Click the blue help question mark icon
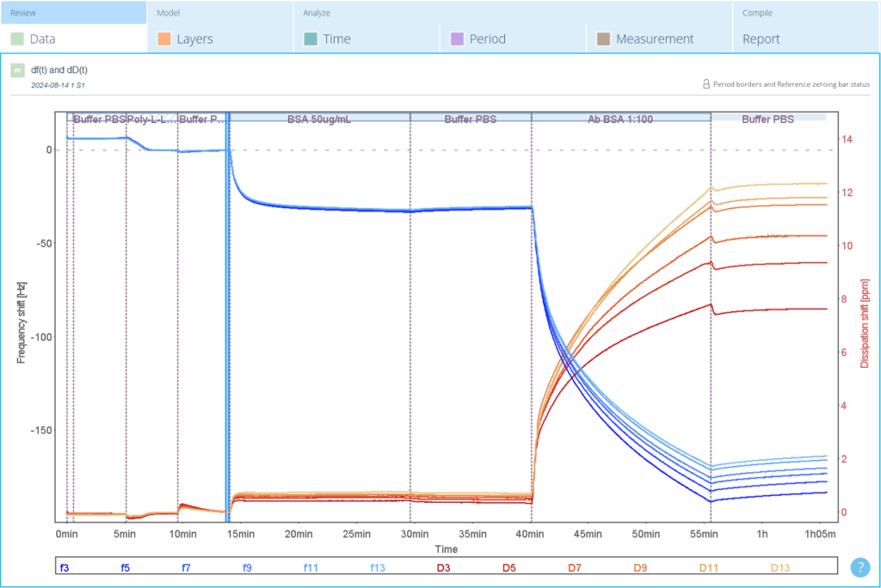Screen dimensions: 881x588 pos(859,567)
